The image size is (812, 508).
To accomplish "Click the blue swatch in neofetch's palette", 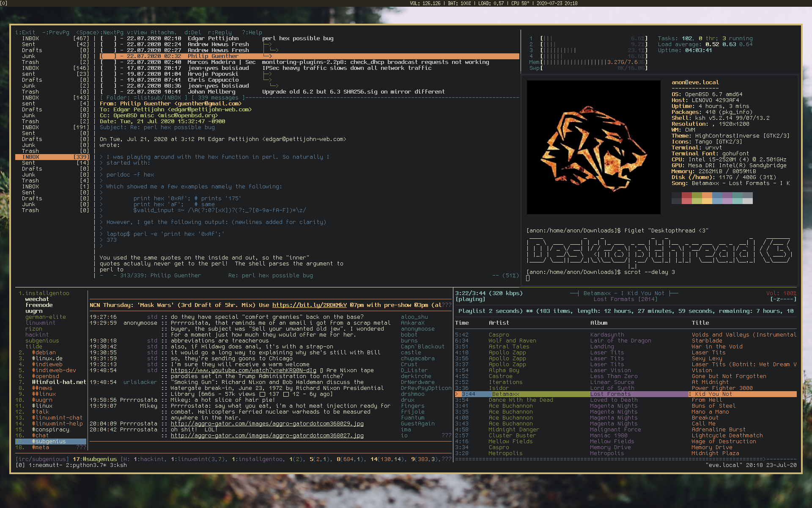I will (x=717, y=198).
